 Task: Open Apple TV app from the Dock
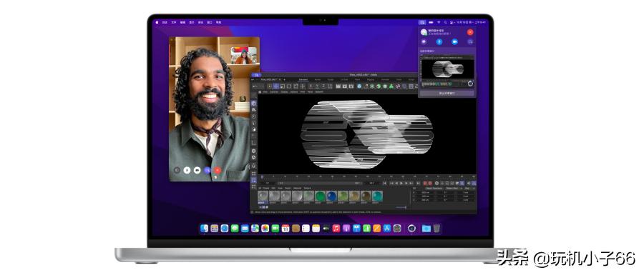click(x=326, y=229)
